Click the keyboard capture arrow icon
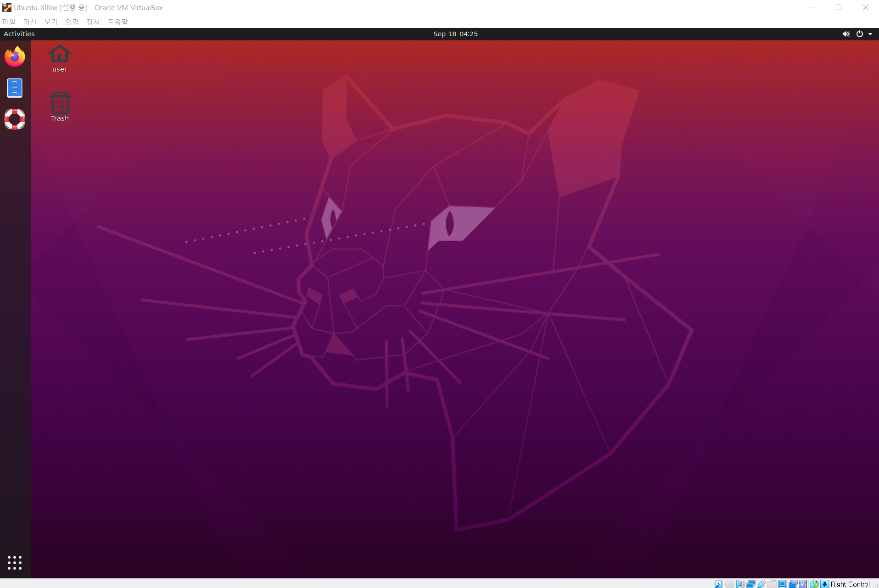 pos(825,584)
